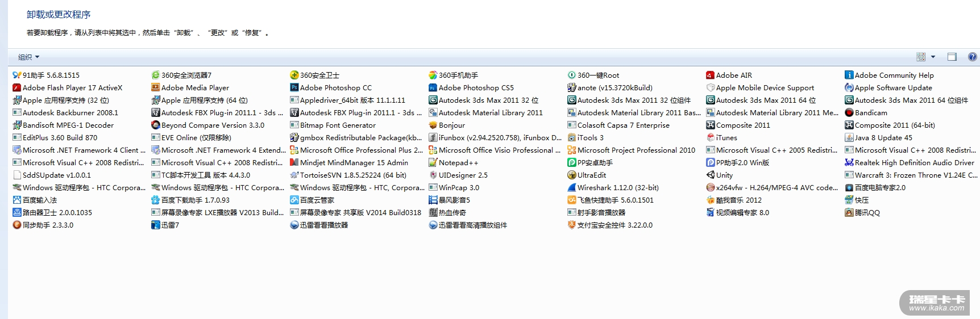Image resolution: width=980 pixels, height=319 pixels.
Task: Select 百度下载助手 1.7.0.93 entry
Action: 191,200
